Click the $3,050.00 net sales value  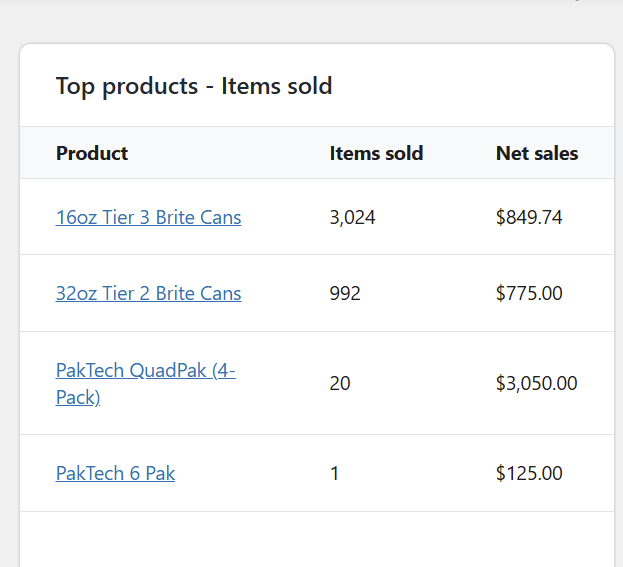pos(536,384)
